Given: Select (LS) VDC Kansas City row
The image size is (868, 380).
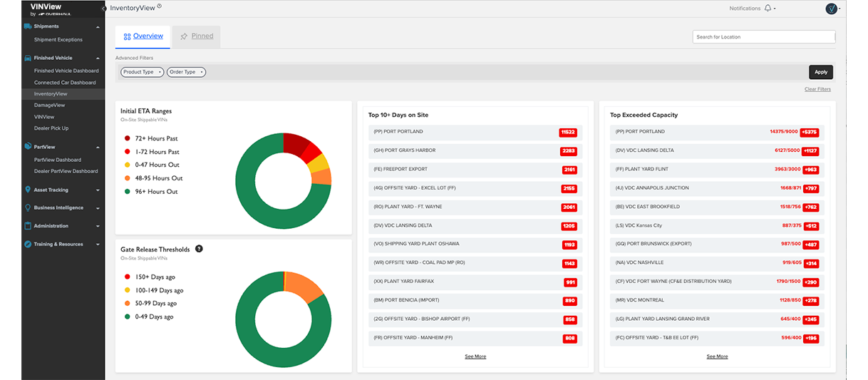Looking at the screenshot, I should pos(717,226).
